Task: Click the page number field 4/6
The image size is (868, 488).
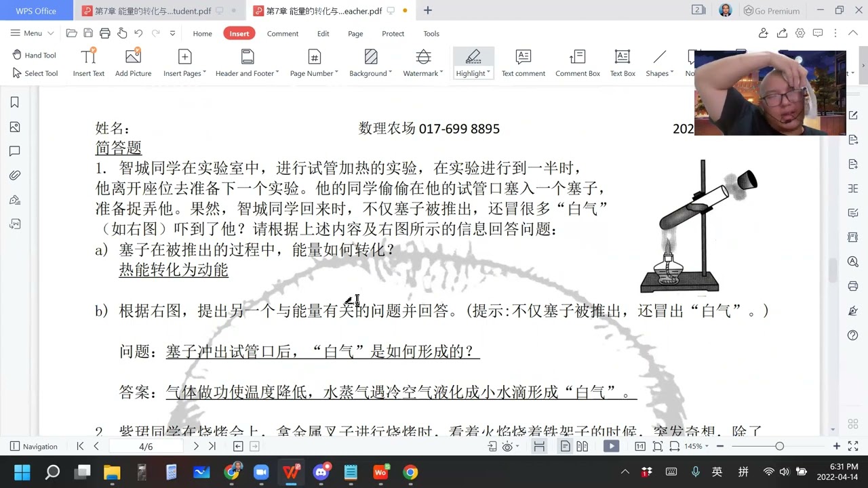Action: click(146, 447)
